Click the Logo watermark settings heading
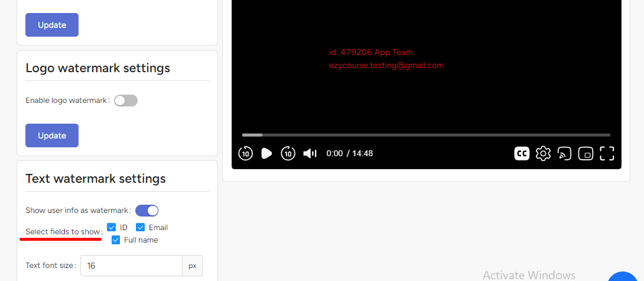 97,68
